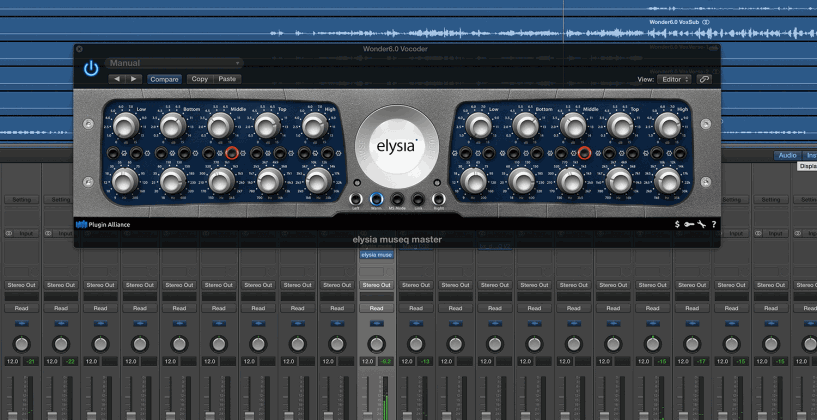Toggle second High band button on right channel

pyautogui.click(x=680, y=153)
